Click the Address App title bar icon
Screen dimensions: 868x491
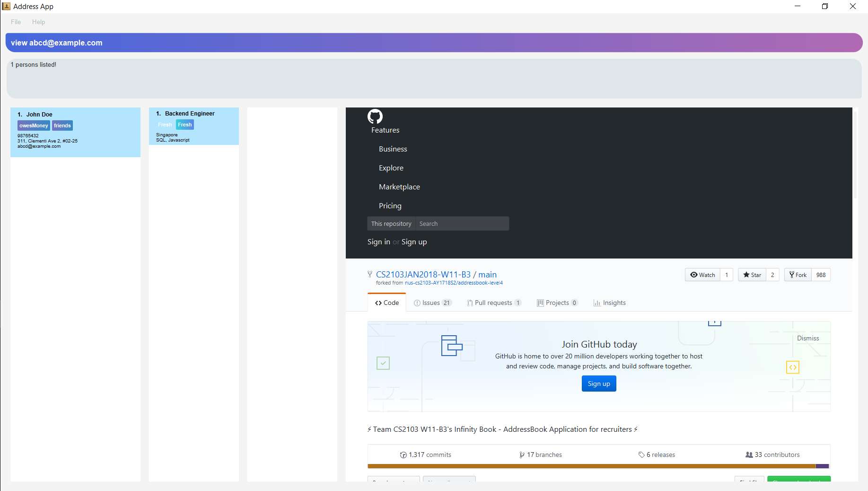(x=6, y=6)
